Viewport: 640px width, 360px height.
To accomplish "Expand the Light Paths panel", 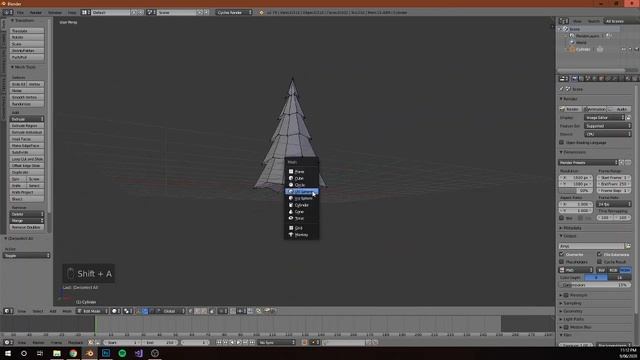I will pos(573,319).
